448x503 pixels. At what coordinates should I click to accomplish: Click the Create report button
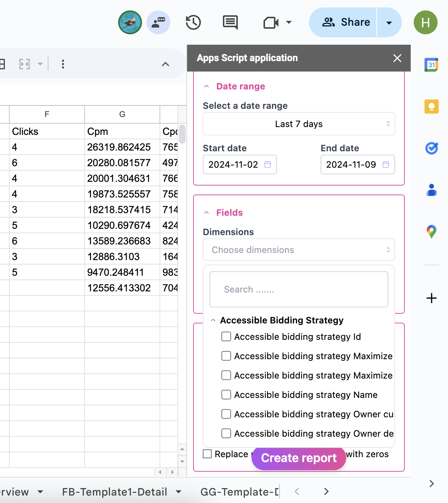[x=298, y=458]
